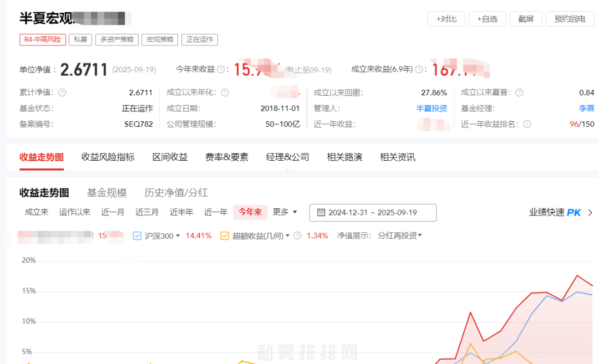Show the help info for 成立以来夏普
The height and width of the screenshot is (364, 599).
[519, 93]
